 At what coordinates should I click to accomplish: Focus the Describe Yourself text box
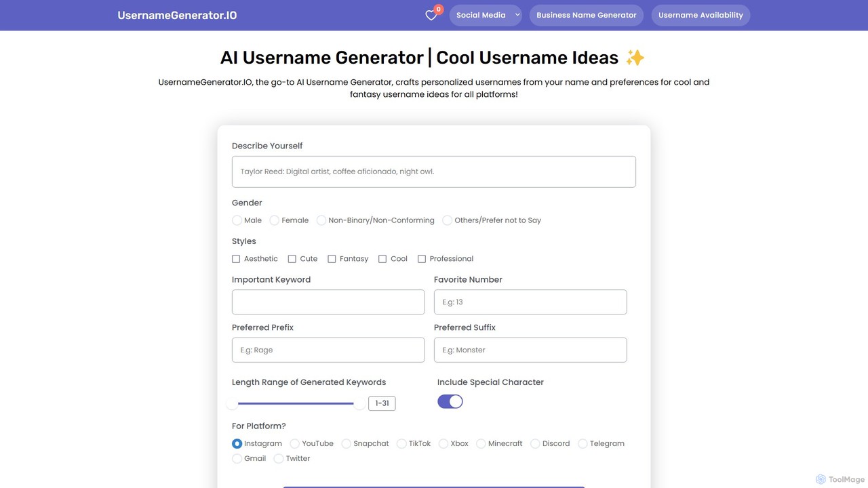(434, 171)
